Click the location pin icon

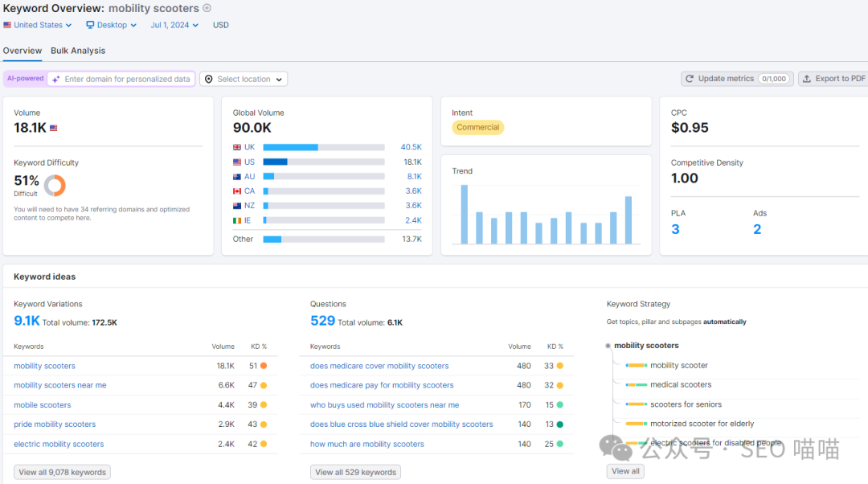pyautogui.click(x=209, y=79)
